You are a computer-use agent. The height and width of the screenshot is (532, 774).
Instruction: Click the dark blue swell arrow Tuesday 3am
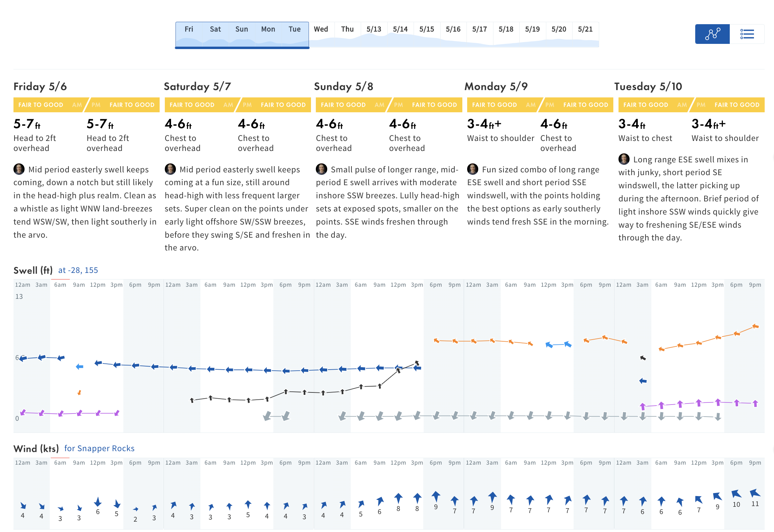tap(643, 381)
